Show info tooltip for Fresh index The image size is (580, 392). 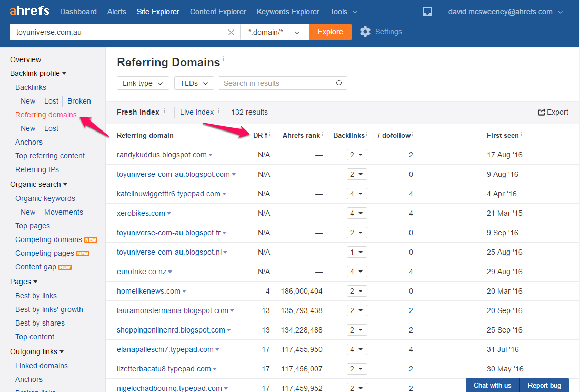click(x=165, y=110)
